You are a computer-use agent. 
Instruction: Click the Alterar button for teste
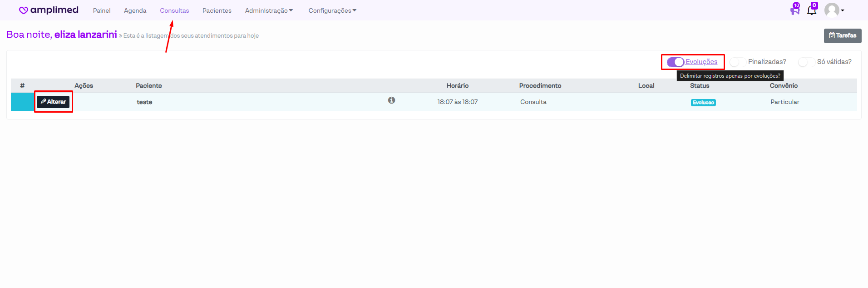click(54, 102)
